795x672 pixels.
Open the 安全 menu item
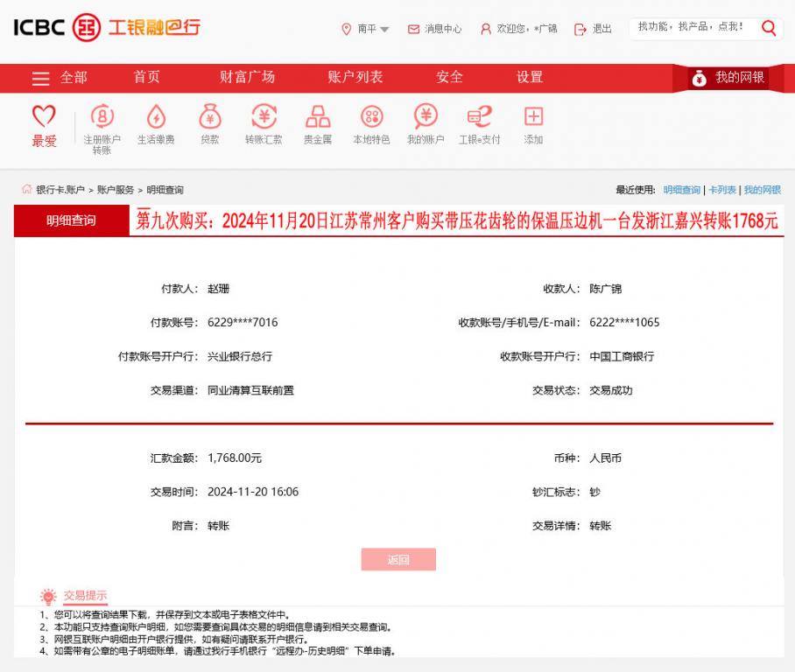(449, 77)
